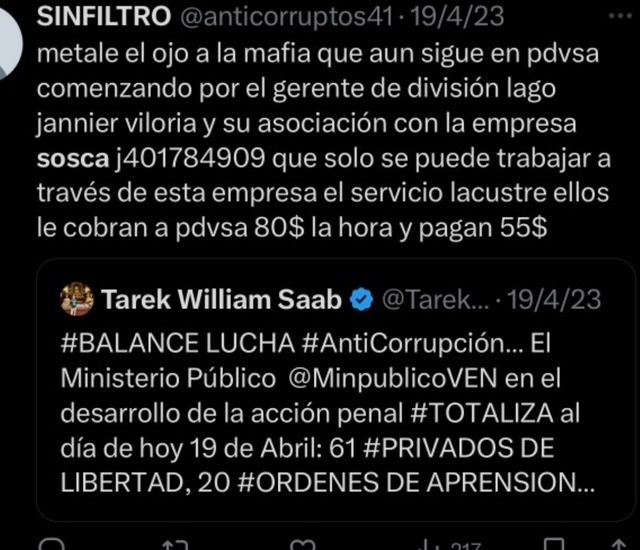The height and width of the screenshot is (550, 640).
Task: Follow the #AntiCorrupción hashtag
Action: (x=413, y=344)
